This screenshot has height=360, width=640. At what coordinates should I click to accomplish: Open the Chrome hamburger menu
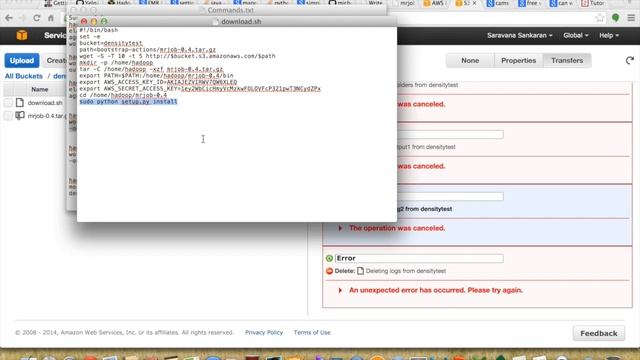click(x=631, y=18)
